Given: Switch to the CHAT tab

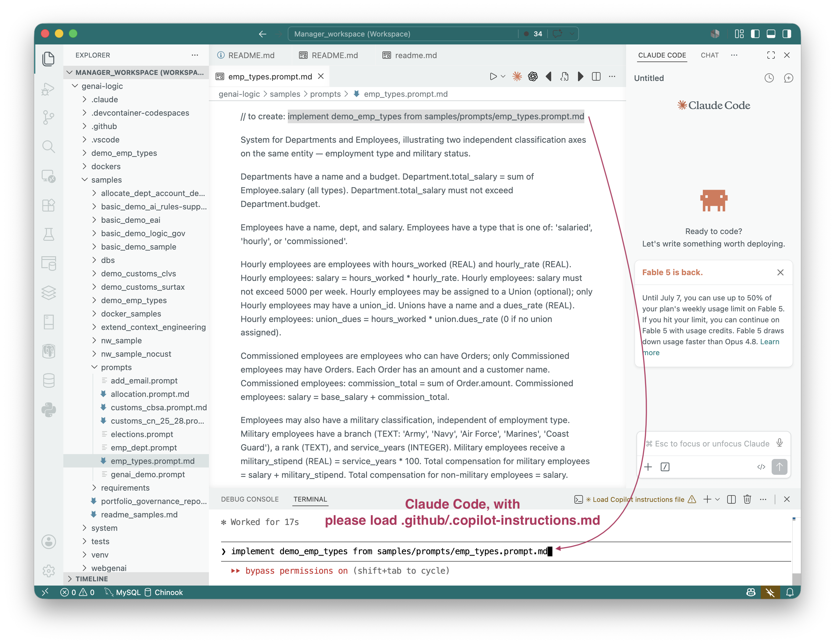Looking at the screenshot, I should 710,55.
